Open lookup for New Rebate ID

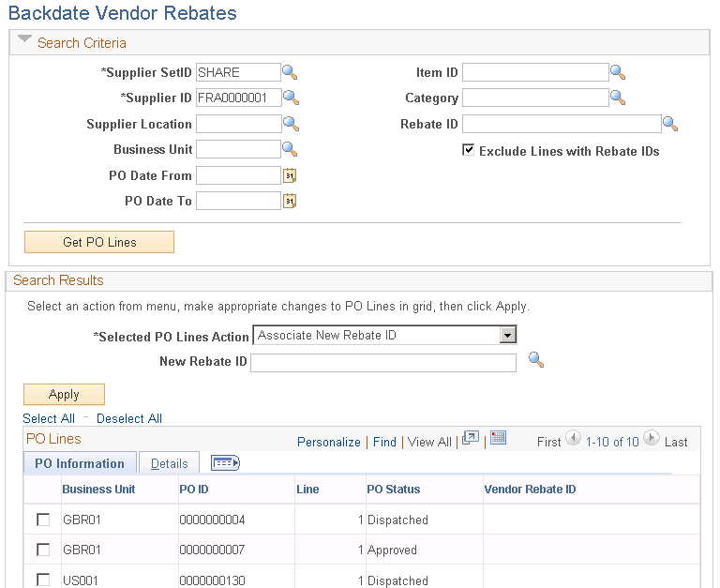coord(536,360)
